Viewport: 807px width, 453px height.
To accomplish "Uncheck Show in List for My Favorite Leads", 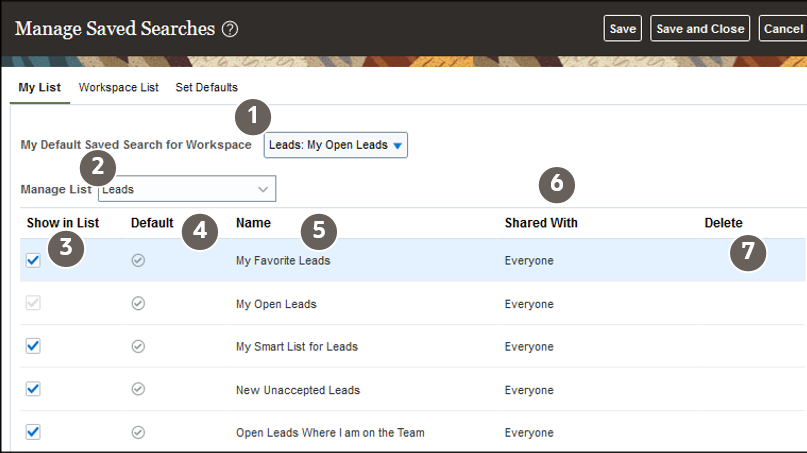I will (x=33, y=260).
